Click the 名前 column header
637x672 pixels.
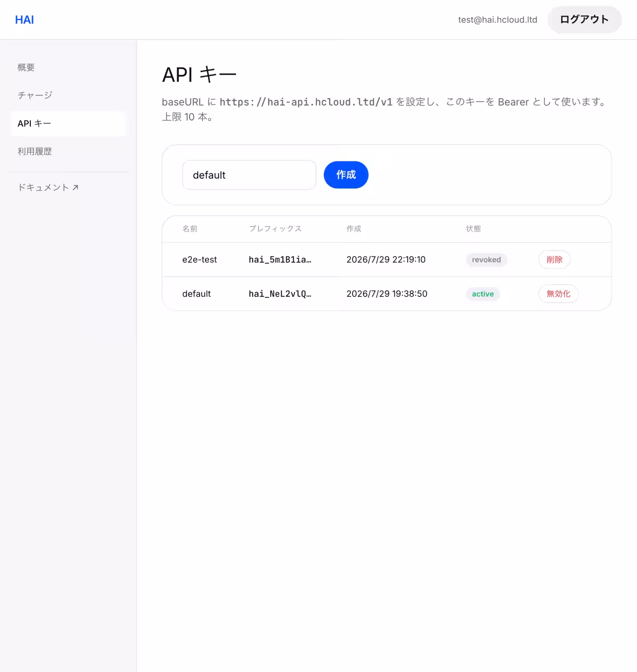(x=190, y=229)
